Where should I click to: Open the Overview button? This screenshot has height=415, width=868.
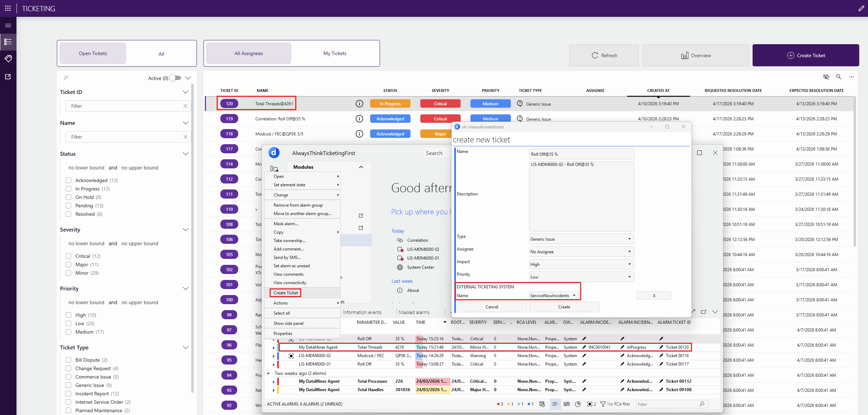pos(695,55)
